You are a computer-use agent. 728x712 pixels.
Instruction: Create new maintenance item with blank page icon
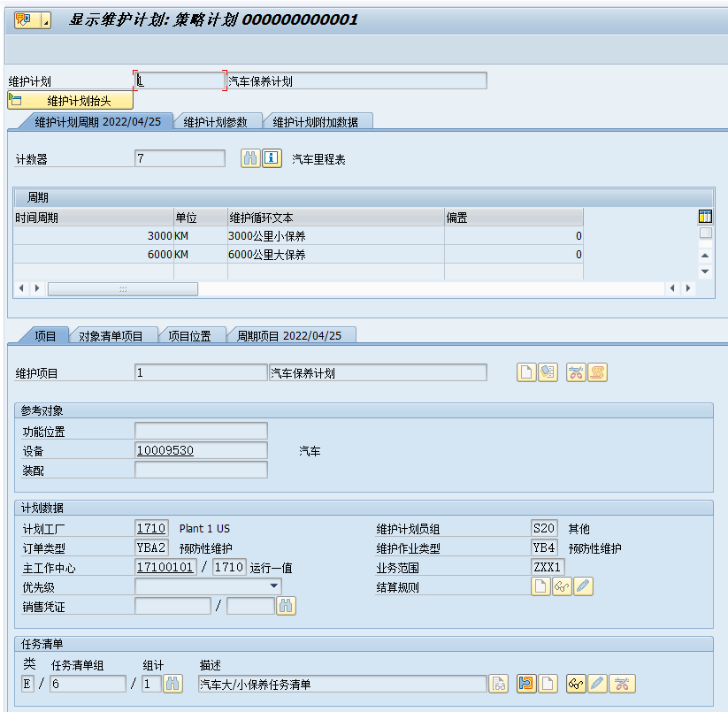[x=526, y=372]
